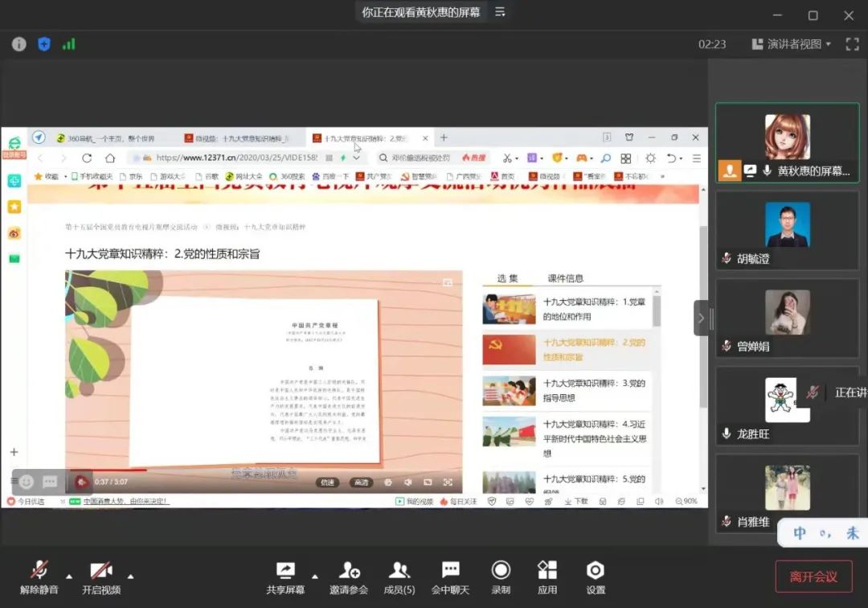Viewport: 868px width, 608px height.
Task: Expand video options arrow beside 开启视频
Action: [x=131, y=577]
